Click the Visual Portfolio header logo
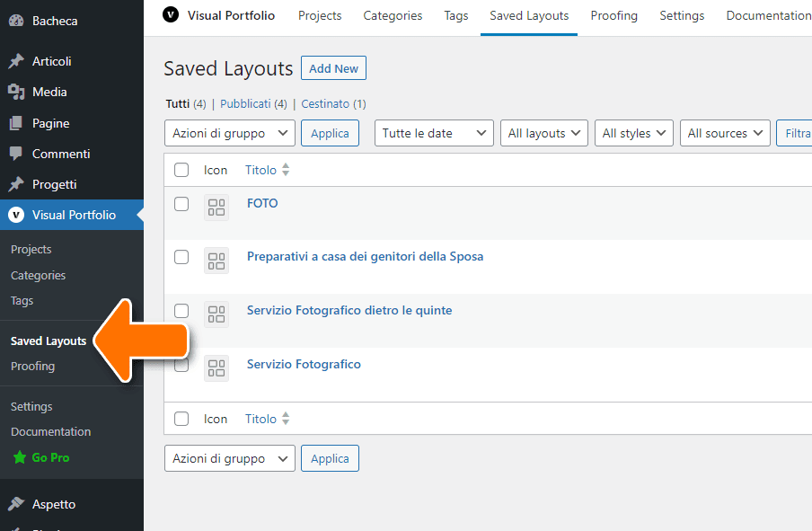 (x=171, y=15)
